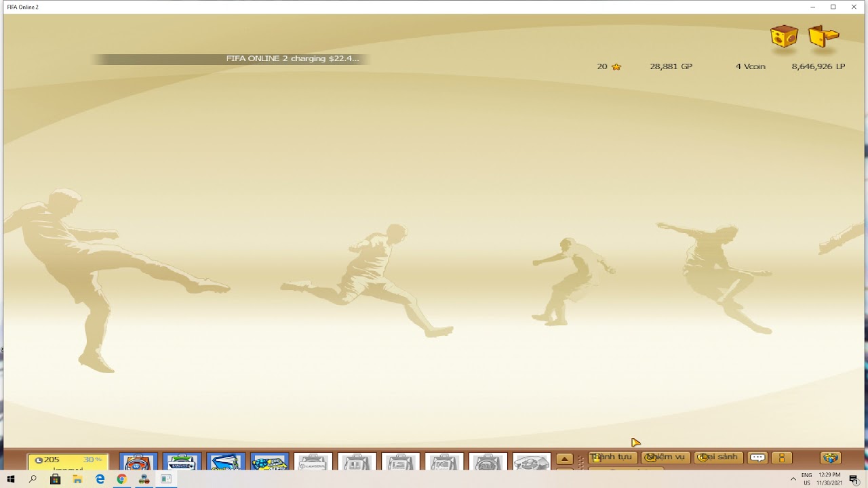868x488 pixels.
Task: Click the first grayed-out bag slot
Action: click(x=313, y=462)
